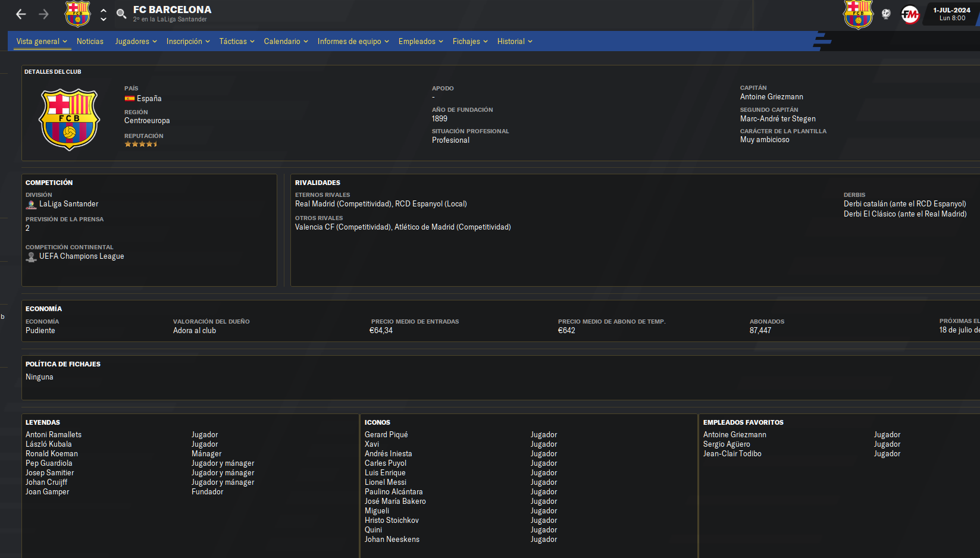The height and width of the screenshot is (558, 980).
Task: Expand the Jugadores menu
Action: pyautogui.click(x=136, y=41)
